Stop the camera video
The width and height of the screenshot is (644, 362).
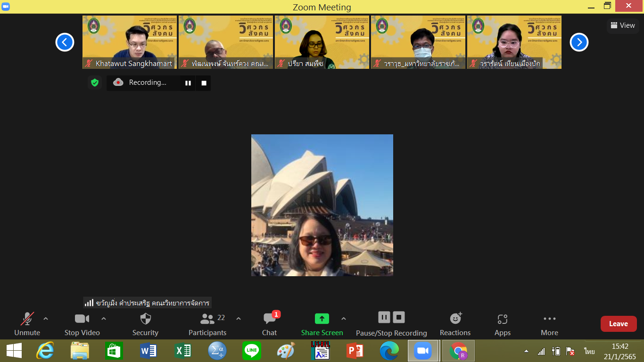(82, 324)
